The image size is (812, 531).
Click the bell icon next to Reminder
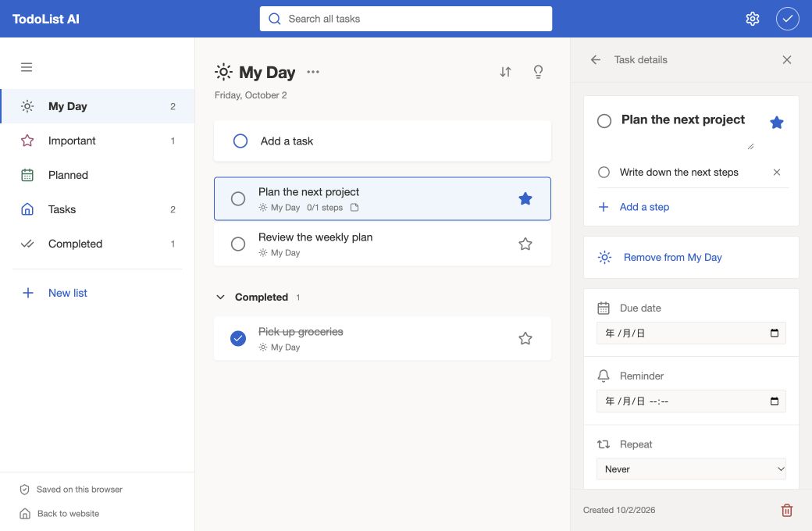pos(604,376)
